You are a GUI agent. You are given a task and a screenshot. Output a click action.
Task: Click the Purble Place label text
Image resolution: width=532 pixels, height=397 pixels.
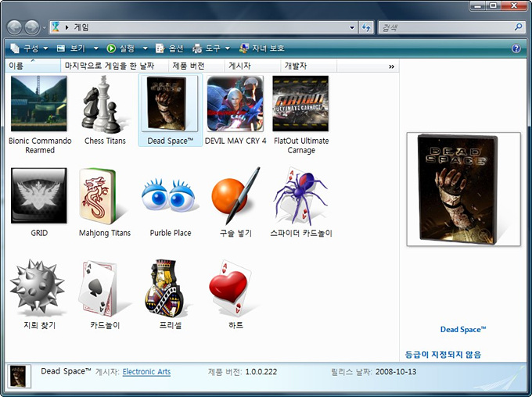tap(171, 233)
